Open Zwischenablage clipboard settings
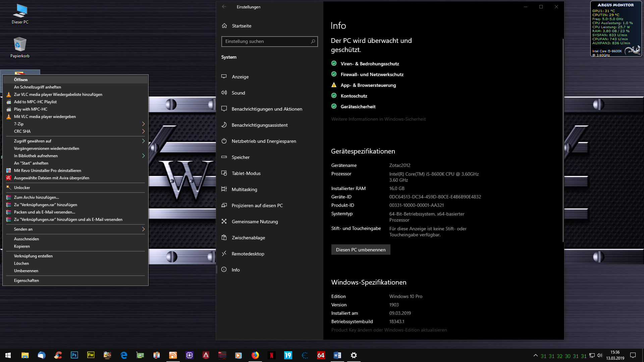Image resolution: width=644 pixels, height=362 pixels. click(248, 238)
